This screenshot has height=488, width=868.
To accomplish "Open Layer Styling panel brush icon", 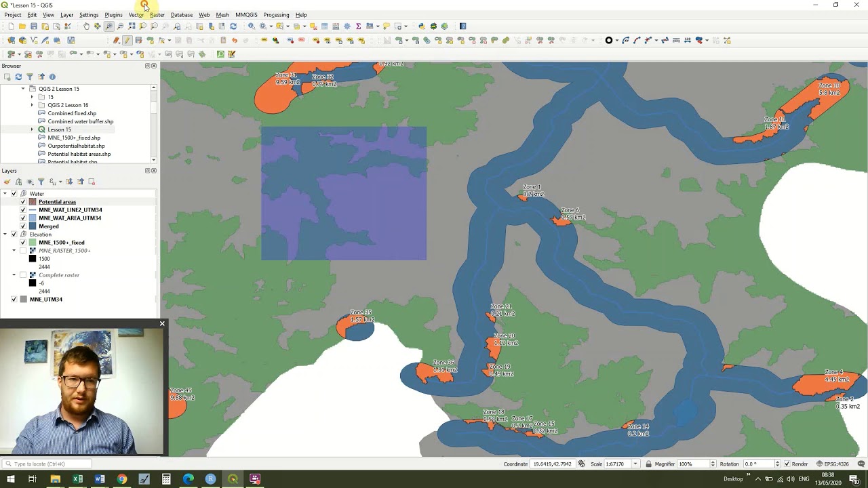I will 7,182.
